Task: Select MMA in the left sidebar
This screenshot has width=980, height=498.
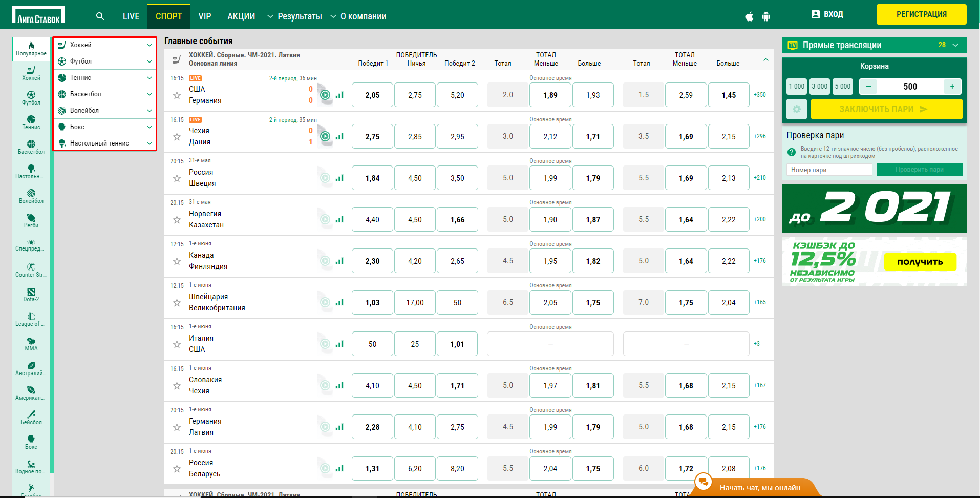Action: pos(31,344)
